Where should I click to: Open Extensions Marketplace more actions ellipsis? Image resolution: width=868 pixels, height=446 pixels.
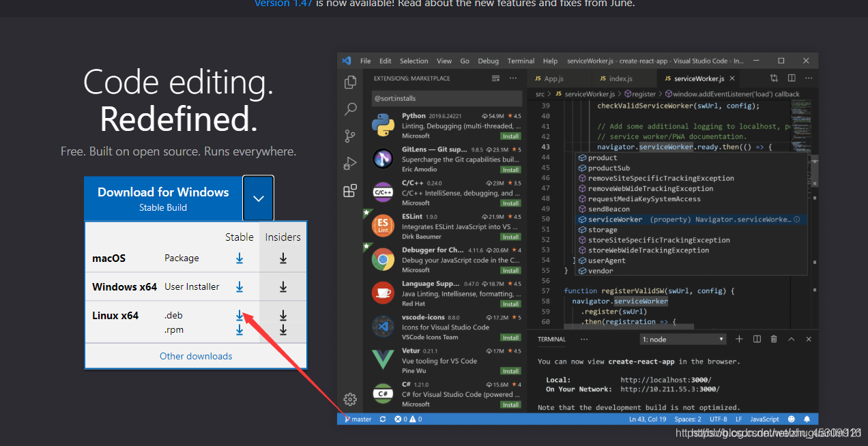tap(512, 78)
